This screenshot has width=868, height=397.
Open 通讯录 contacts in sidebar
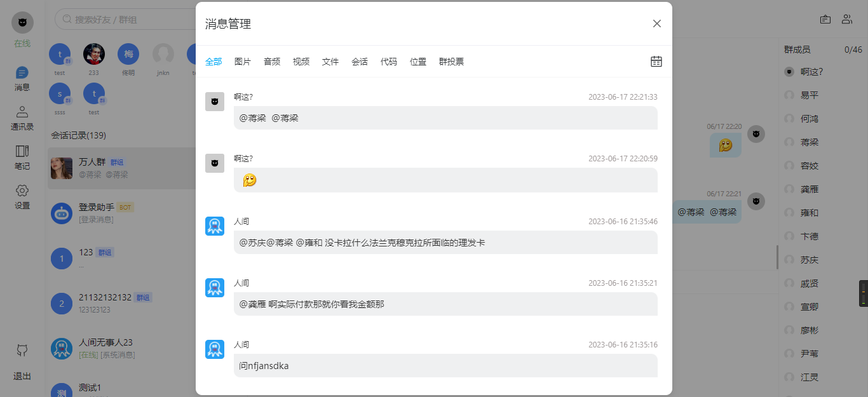coord(22,118)
